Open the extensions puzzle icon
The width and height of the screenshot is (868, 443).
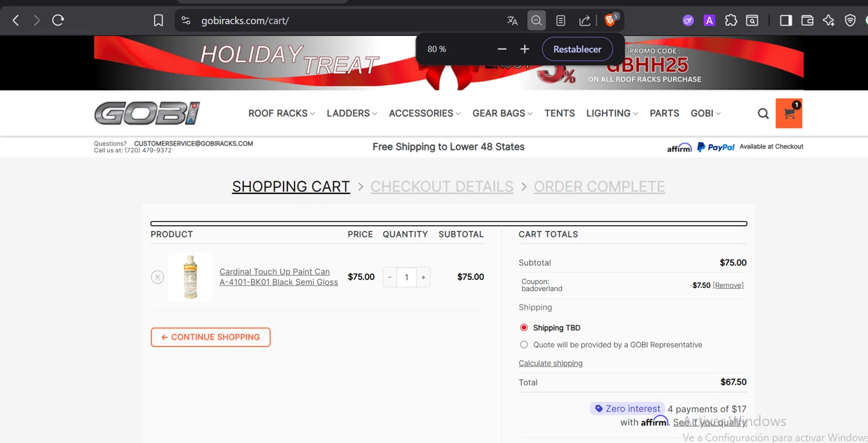tap(731, 21)
